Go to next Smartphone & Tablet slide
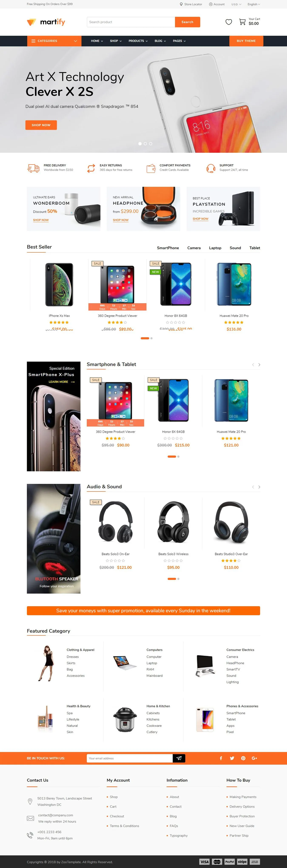The height and width of the screenshot is (868, 287). pyautogui.click(x=259, y=365)
